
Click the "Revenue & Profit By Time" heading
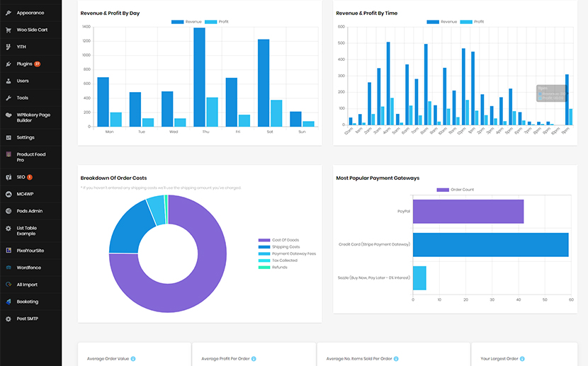pos(367,13)
